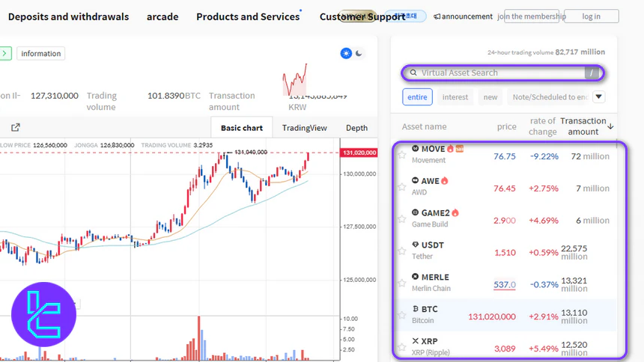Select GAME2 rate +4.69%
Viewport: 644px width, 362px height.
pyautogui.click(x=544, y=221)
